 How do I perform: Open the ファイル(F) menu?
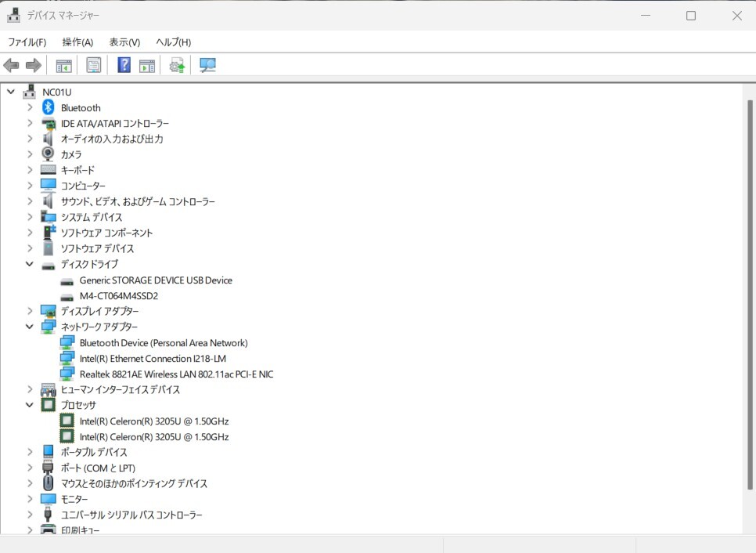27,42
